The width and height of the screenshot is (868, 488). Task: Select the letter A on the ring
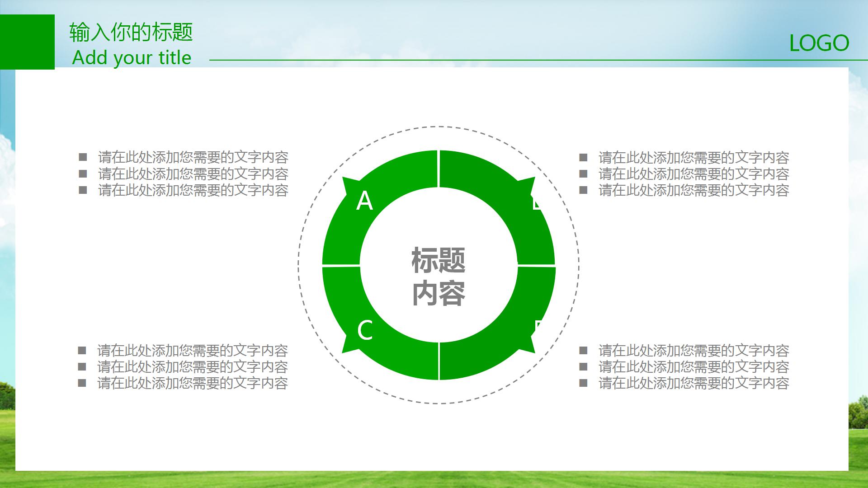[364, 201]
